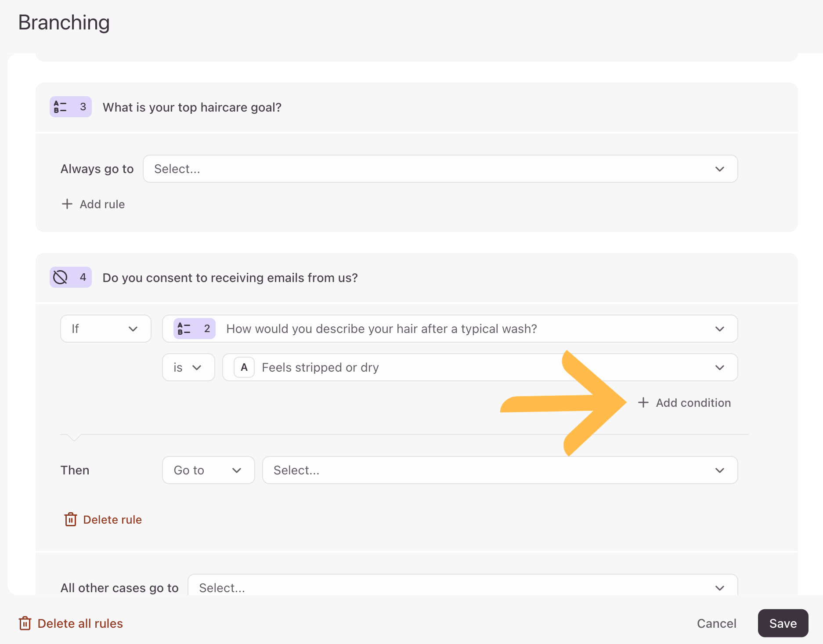The height and width of the screenshot is (644, 823).
Task: Click the plus icon next to Add rule
Action: [67, 204]
